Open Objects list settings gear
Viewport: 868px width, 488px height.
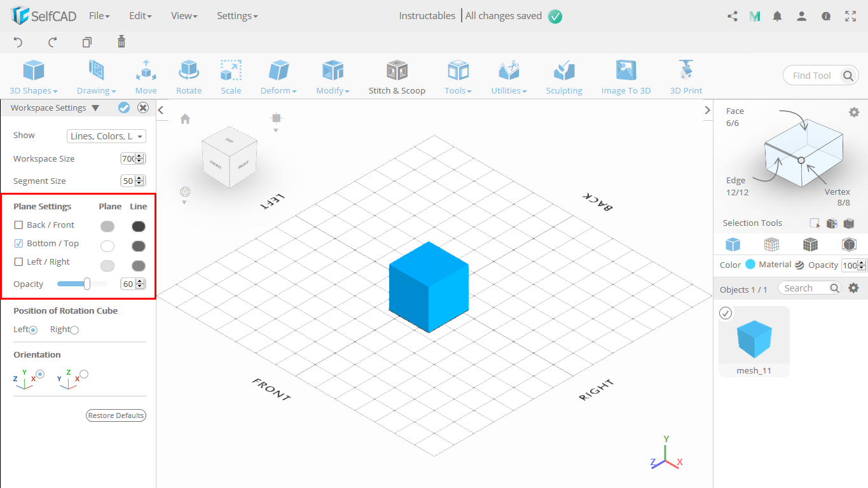click(x=853, y=288)
